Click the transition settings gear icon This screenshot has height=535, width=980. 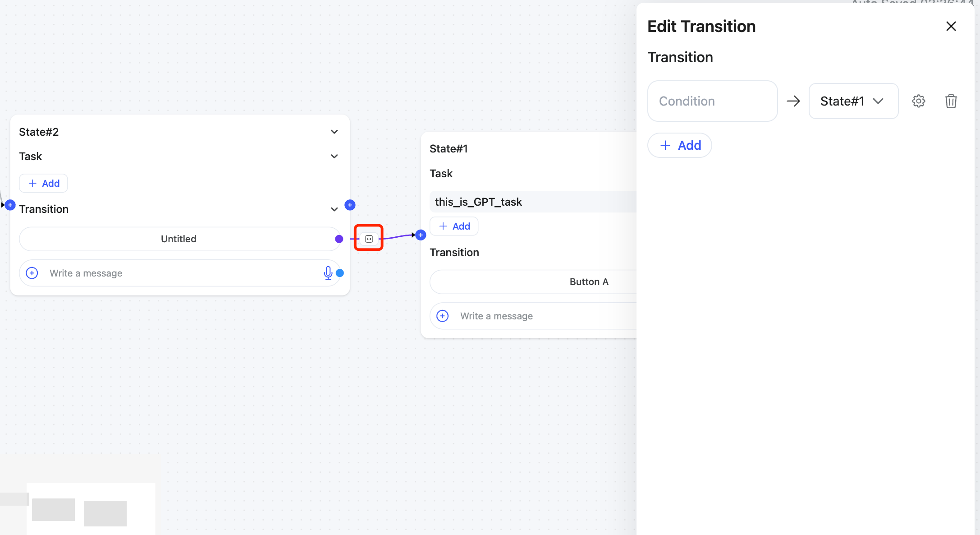(x=918, y=101)
